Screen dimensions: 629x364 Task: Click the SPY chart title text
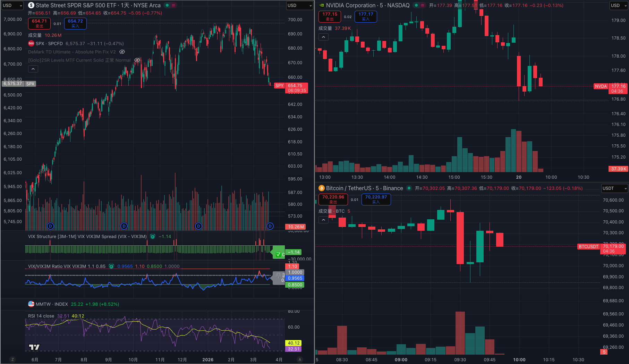pyautogui.click(x=98, y=5)
